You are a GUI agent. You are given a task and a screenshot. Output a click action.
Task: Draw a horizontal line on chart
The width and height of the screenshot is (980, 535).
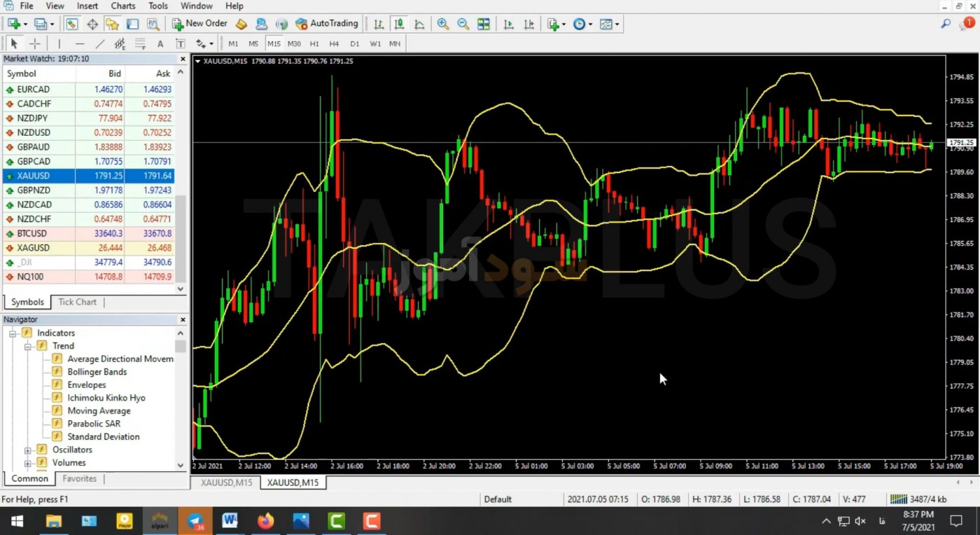(x=79, y=43)
